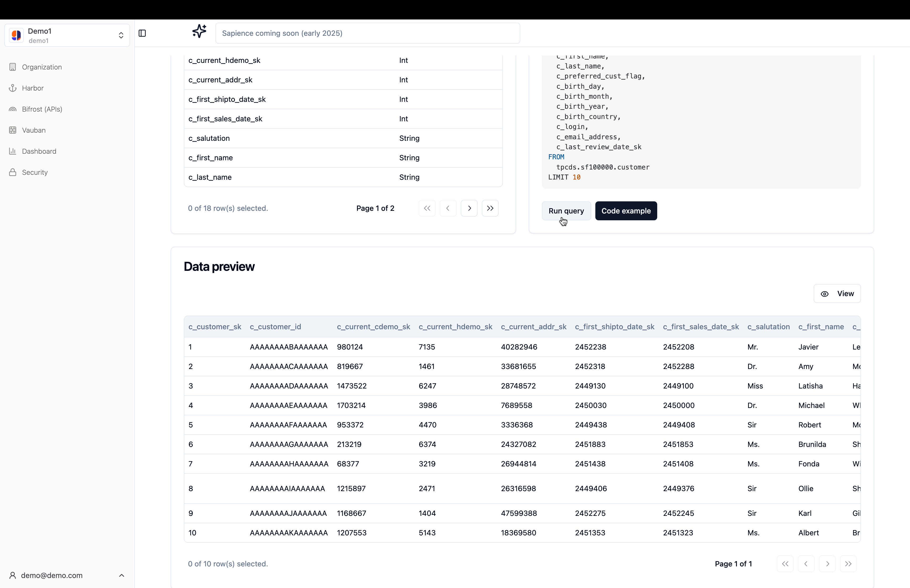Go to Vauban in the sidebar
910x588 pixels.
pos(34,130)
